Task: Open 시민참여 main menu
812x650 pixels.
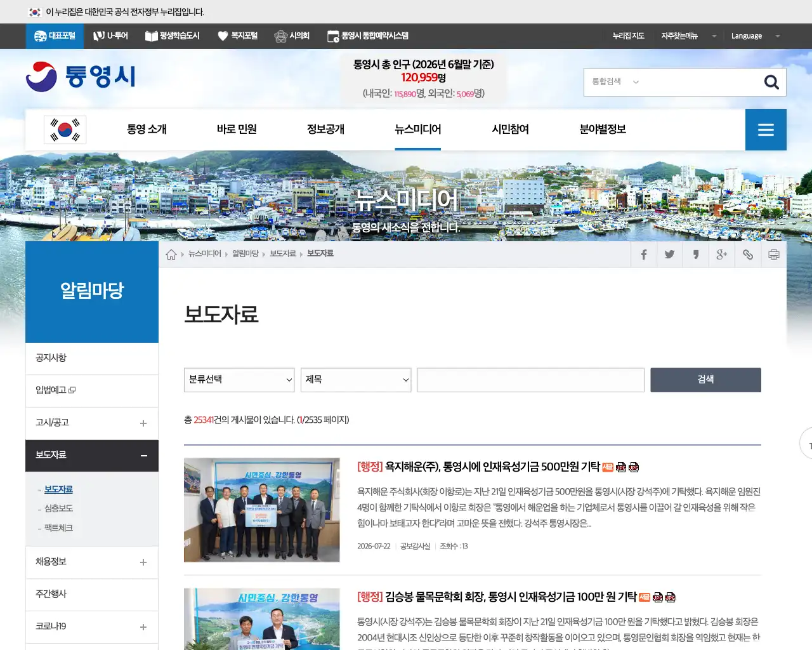Action: (x=510, y=129)
